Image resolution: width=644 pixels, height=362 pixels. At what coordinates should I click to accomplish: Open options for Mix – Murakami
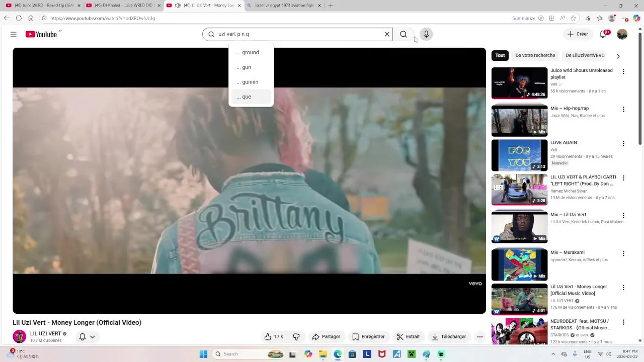[623, 253]
